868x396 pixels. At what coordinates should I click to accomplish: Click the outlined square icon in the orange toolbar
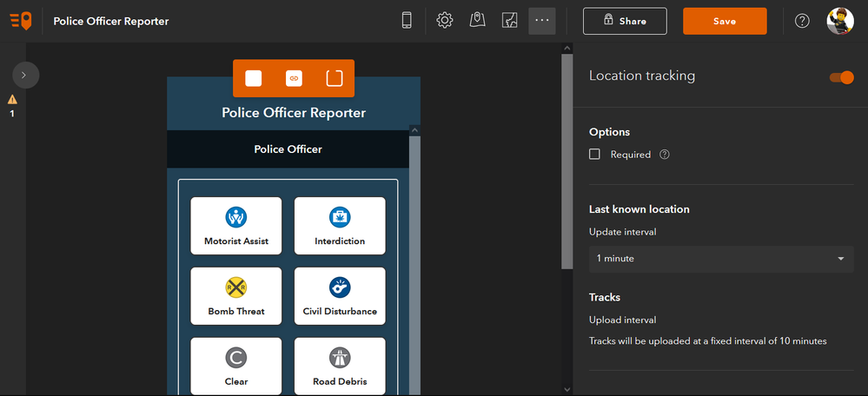[335, 78]
